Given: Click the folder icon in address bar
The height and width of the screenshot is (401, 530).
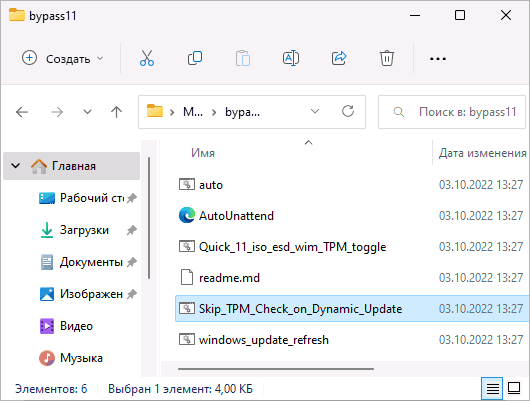Looking at the screenshot, I should pos(155,111).
